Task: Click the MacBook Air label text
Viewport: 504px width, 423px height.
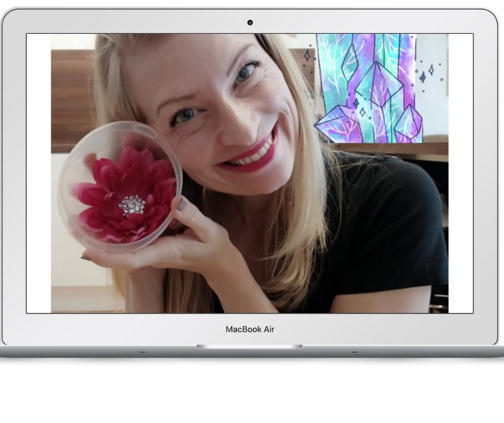Action: (250, 329)
